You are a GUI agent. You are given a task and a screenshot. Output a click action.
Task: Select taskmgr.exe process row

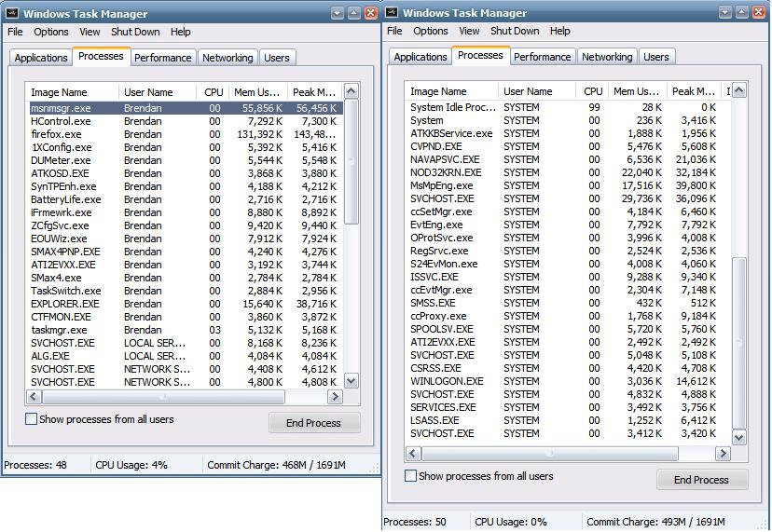pos(186,330)
